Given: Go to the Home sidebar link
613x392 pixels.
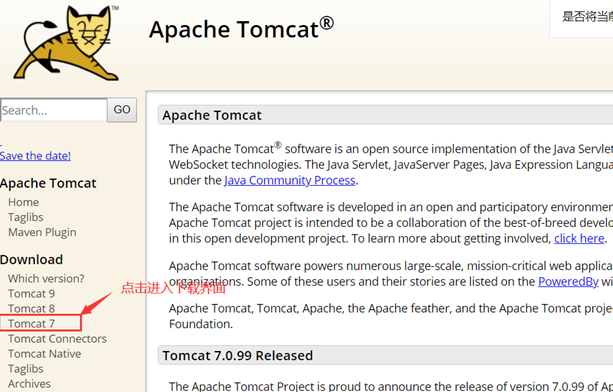Looking at the screenshot, I should (x=23, y=202).
